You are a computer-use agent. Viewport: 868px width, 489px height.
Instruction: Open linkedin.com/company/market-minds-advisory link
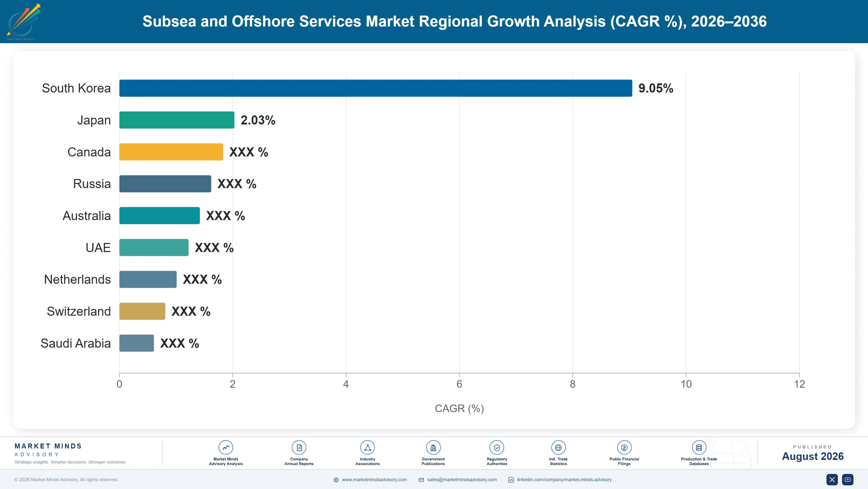pyautogui.click(x=564, y=480)
